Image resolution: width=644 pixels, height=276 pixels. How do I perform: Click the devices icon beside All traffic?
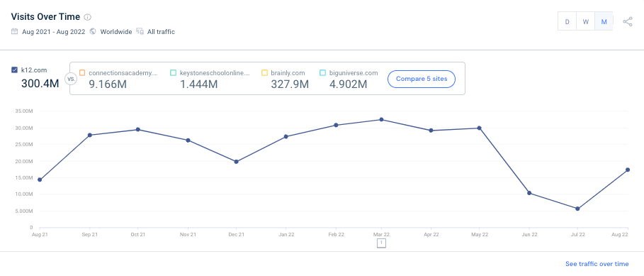click(140, 31)
